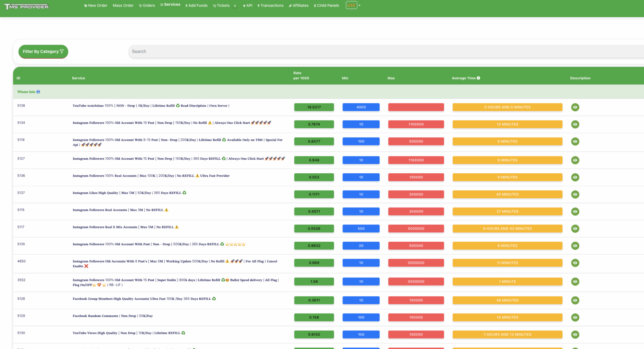Click the green 18.6217 rate badge

coord(314,107)
